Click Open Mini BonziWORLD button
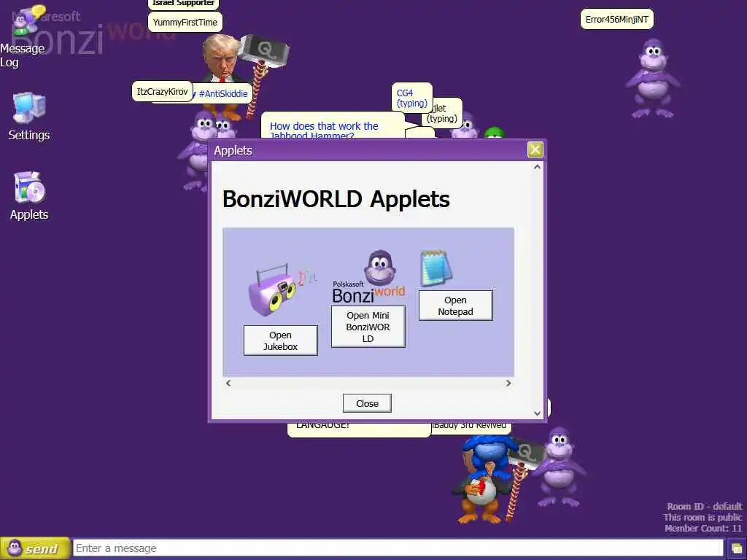Image resolution: width=747 pixels, height=560 pixels. (x=368, y=327)
